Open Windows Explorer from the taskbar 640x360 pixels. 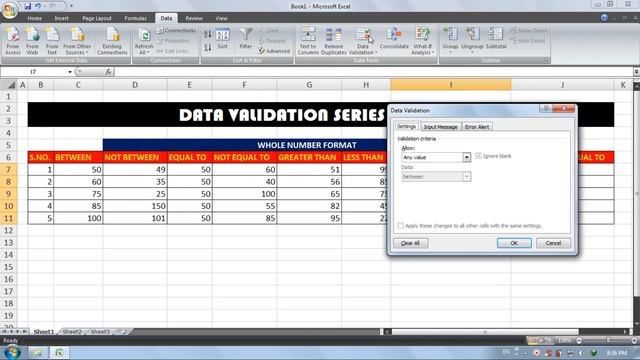(x=38, y=353)
